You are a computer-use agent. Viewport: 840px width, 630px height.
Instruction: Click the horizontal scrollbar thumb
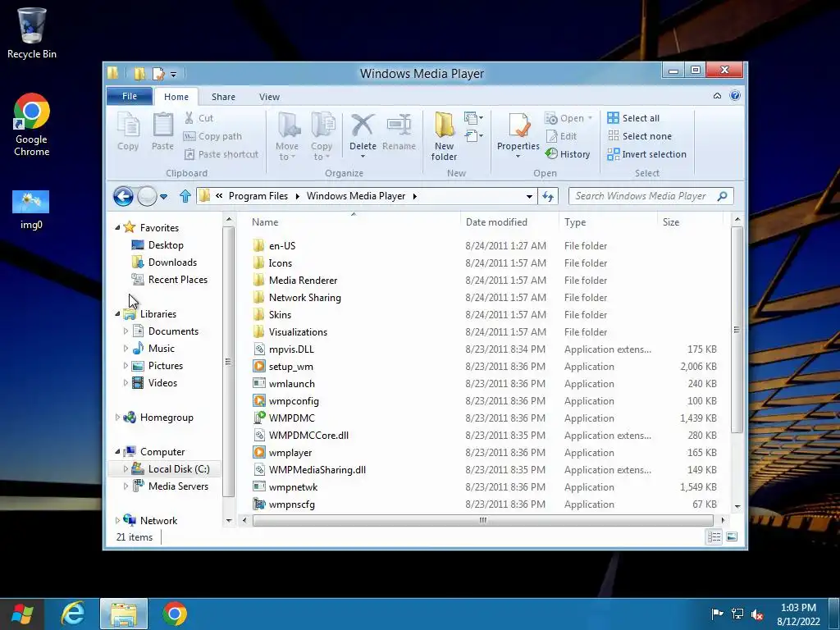[482, 520]
